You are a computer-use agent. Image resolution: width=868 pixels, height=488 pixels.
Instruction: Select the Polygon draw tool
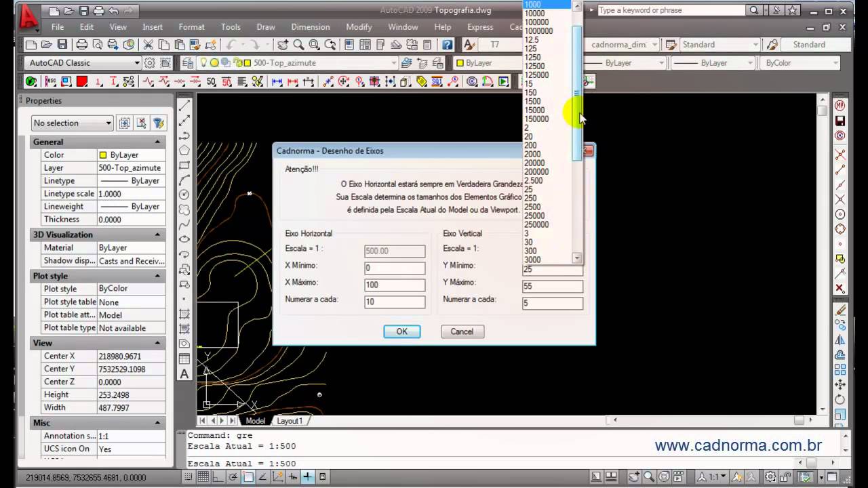[x=184, y=150]
